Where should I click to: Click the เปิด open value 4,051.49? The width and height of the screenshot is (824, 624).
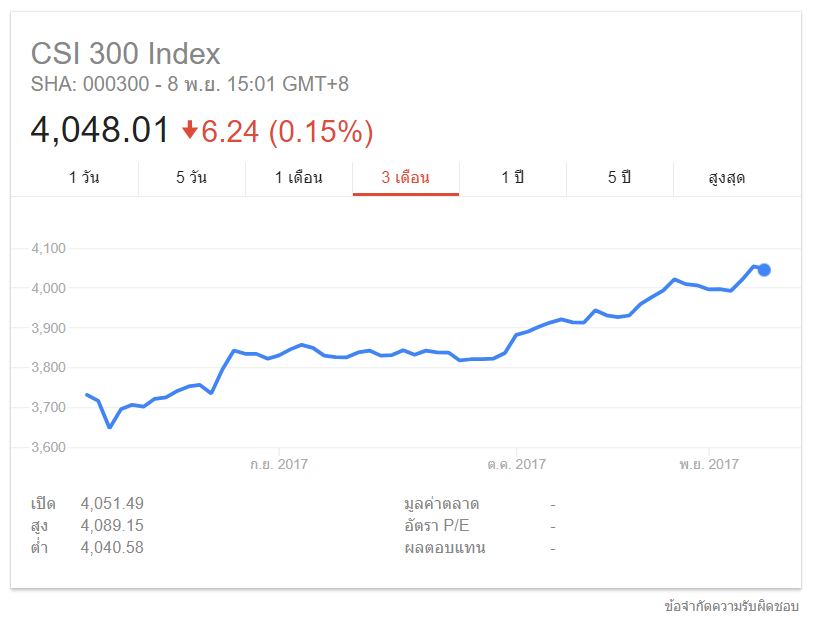112,503
